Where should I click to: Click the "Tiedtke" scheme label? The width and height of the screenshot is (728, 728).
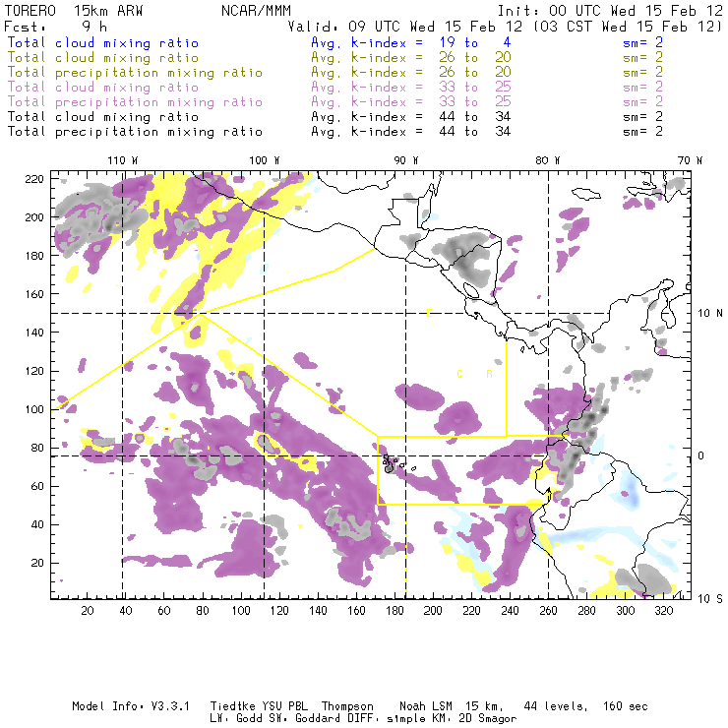tap(232, 706)
